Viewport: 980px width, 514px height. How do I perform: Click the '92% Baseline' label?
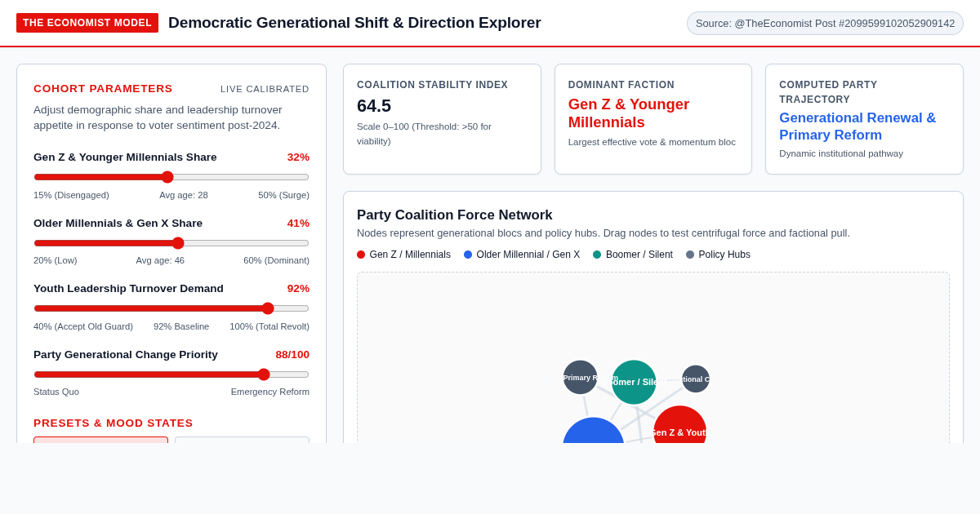181,326
